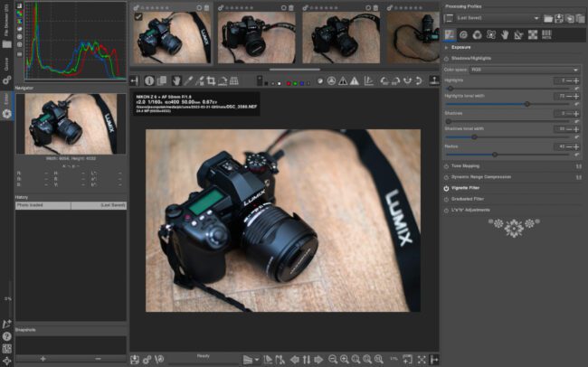The width and height of the screenshot is (588, 367).
Task: Switch to Color tools tab
Action: click(x=477, y=35)
